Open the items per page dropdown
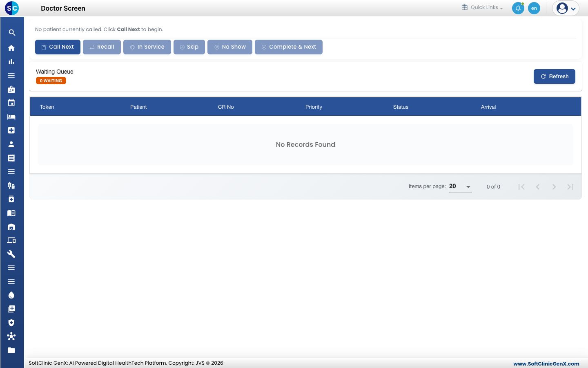588x368 pixels. pyautogui.click(x=460, y=186)
